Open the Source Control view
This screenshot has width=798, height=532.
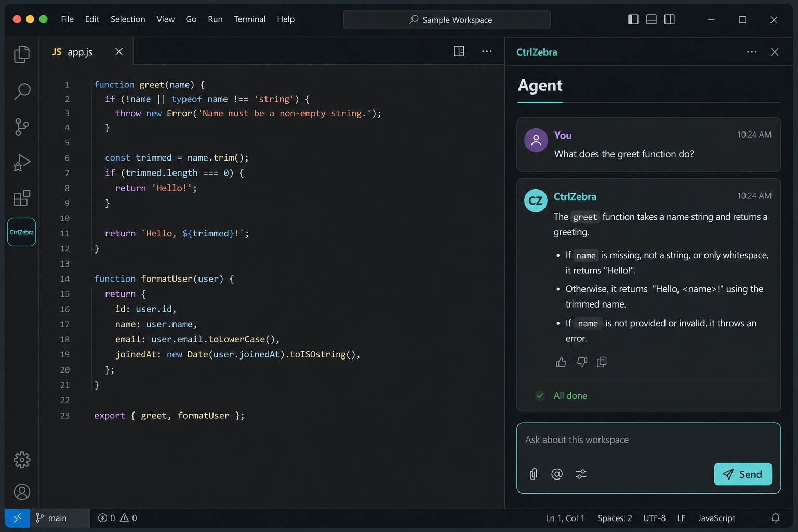[x=22, y=127]
